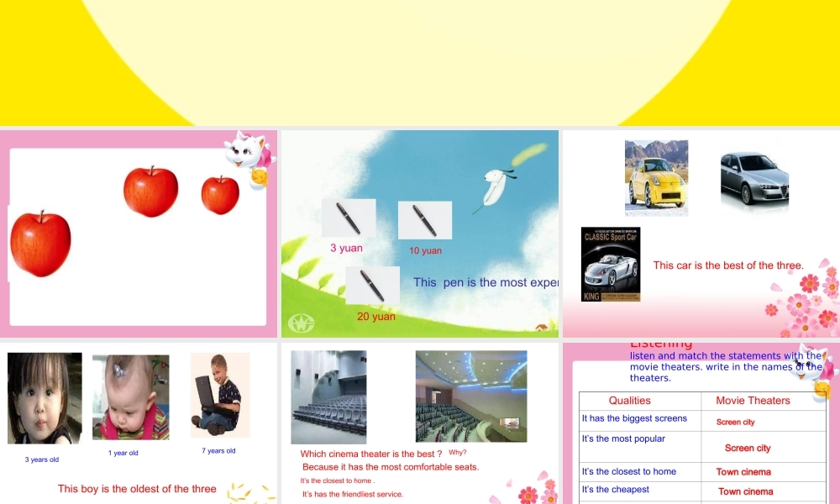Click the caption '7 years old'
840x504 pixels.
218,450
